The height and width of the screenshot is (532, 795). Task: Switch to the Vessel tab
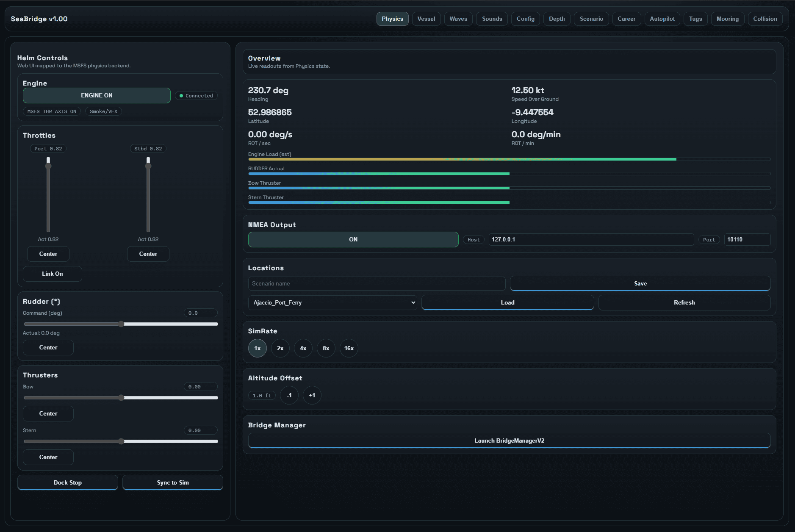(426, 19)
